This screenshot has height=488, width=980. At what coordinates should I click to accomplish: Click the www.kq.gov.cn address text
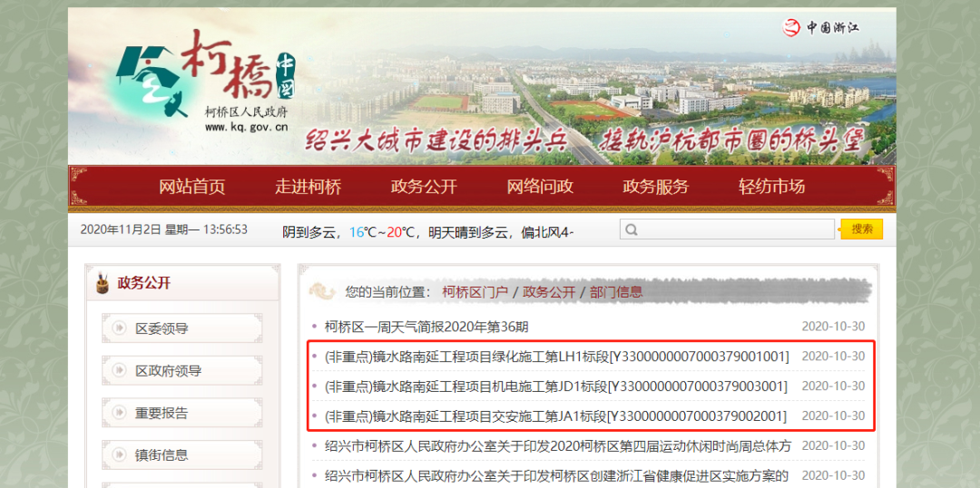pyautogui.click(x=246, y=127)
